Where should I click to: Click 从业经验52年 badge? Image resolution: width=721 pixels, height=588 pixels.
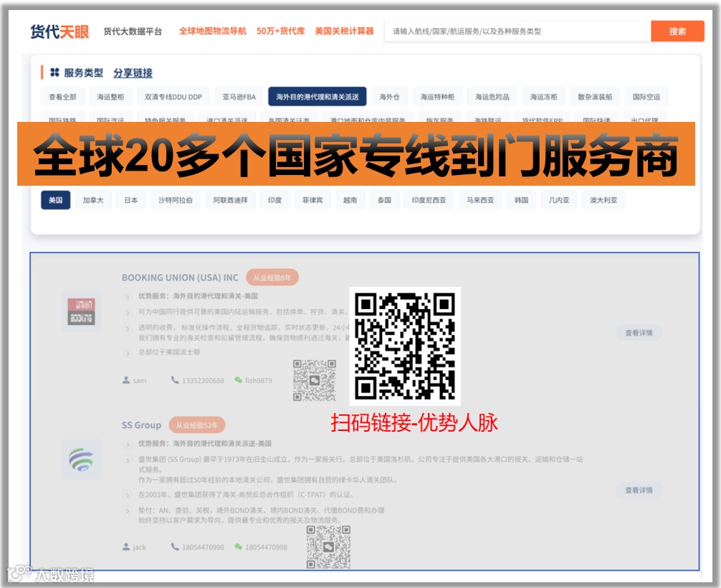(x=197, y=425)
